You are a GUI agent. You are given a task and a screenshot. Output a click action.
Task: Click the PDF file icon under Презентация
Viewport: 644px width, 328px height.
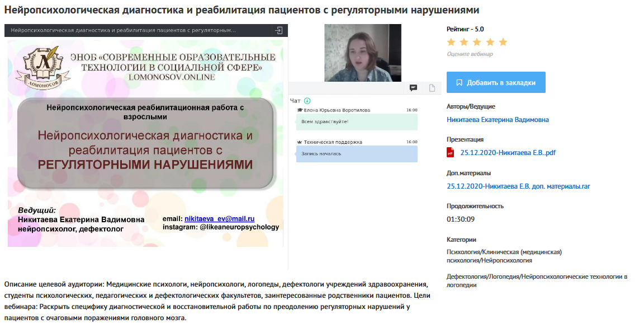tap(451, 152)
